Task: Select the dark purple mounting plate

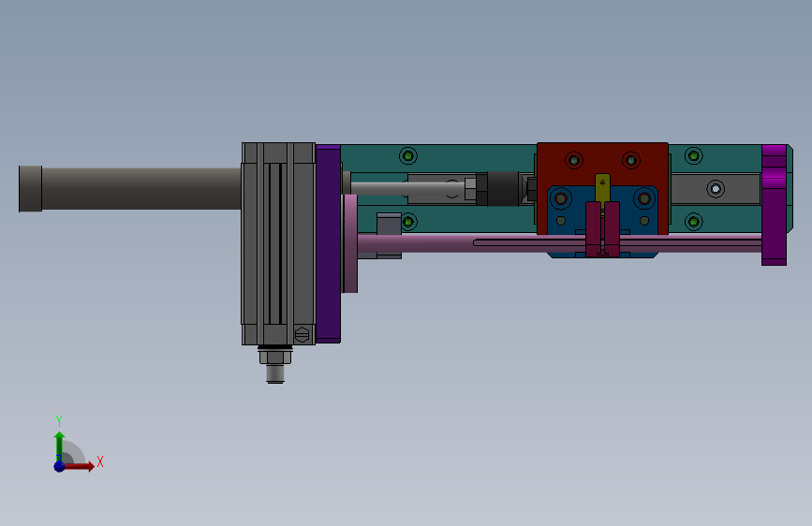Action: (x=329, y=244)
